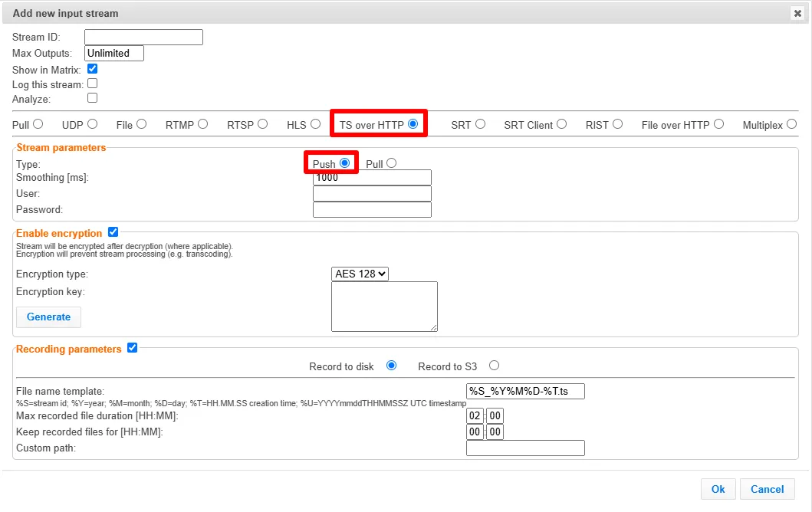This screenshot has width=812, height=512.
Task: Click the File name template field
Action: (526, 392)
